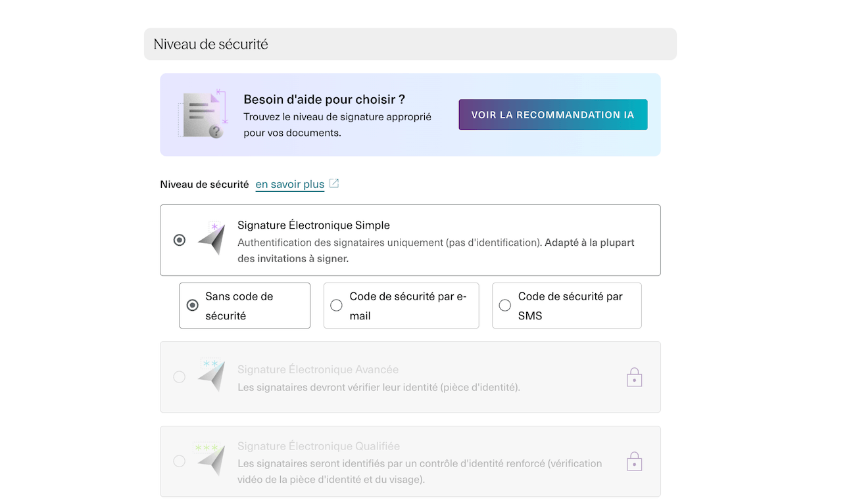Click the external link icon beside 'en savoir plus'

click(x=334, y=183)
